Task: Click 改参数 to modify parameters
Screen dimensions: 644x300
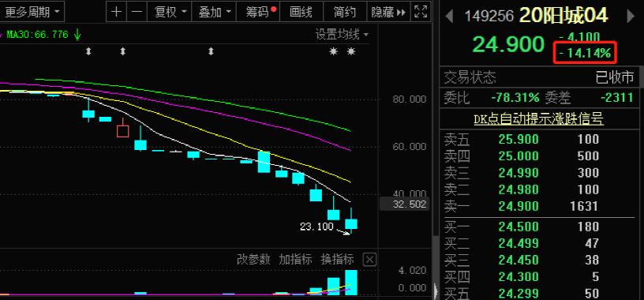Action: (253, 259)
